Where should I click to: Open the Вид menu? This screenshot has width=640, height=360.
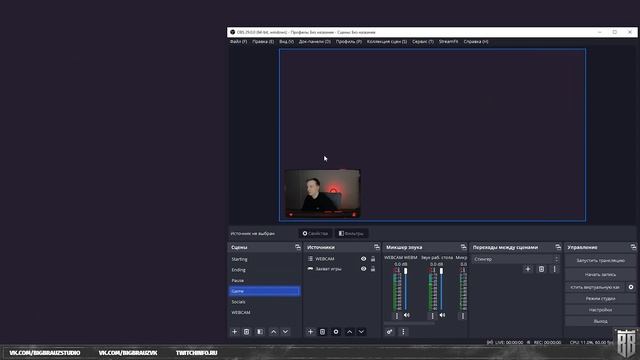tap(286, 42)
